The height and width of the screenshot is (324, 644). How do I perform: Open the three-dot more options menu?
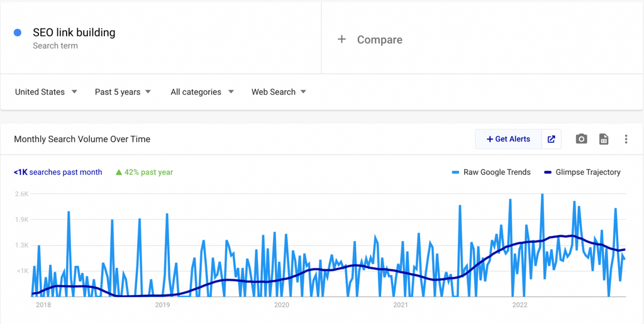626,139
